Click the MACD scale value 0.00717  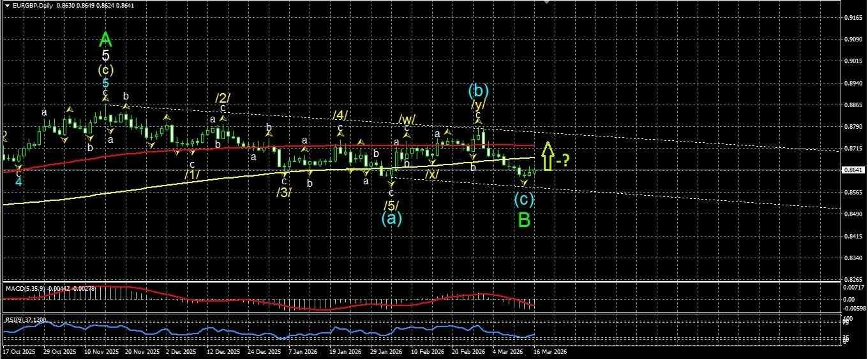853,288
